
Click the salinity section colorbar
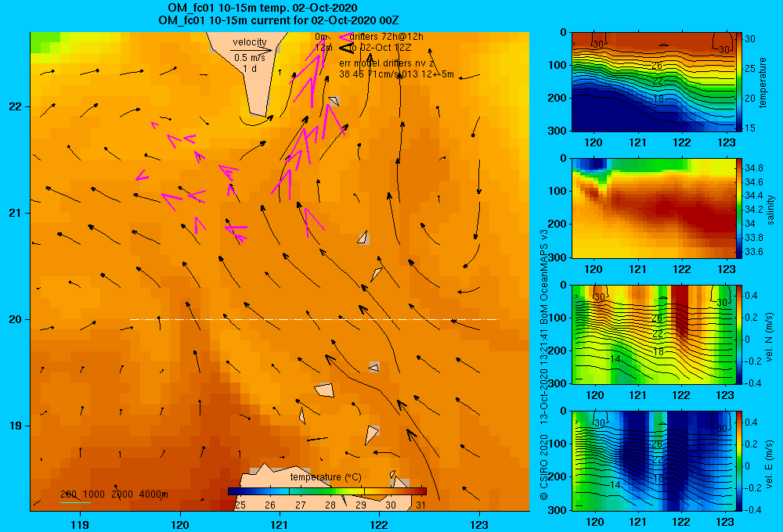(x=739, y=208)
